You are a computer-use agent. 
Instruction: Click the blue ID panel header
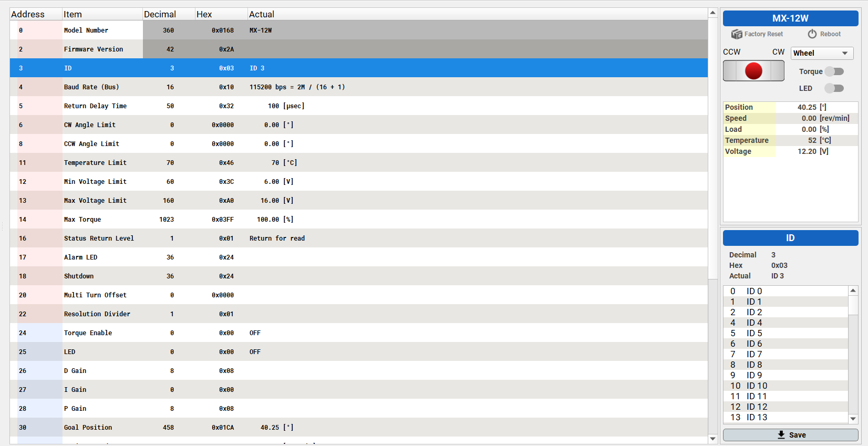791,238
